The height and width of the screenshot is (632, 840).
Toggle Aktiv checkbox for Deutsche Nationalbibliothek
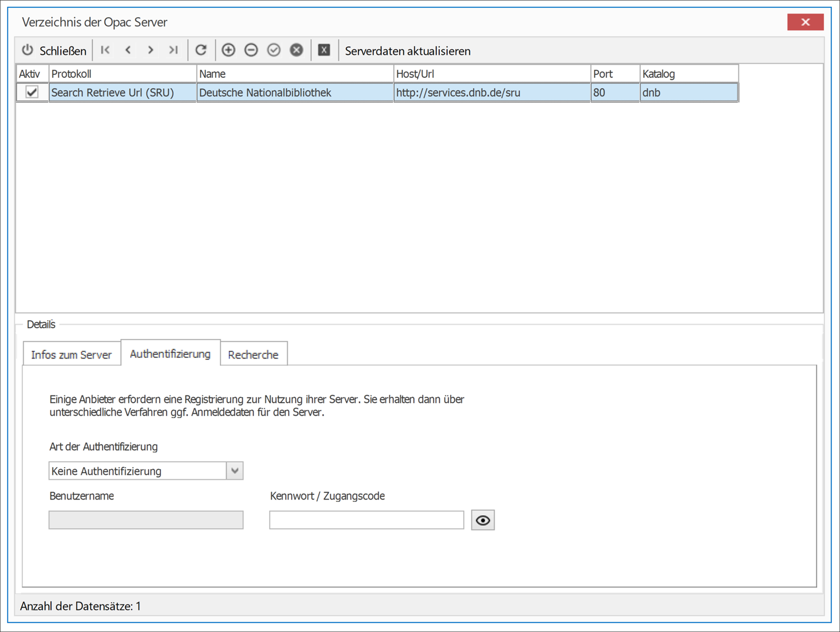32,92
